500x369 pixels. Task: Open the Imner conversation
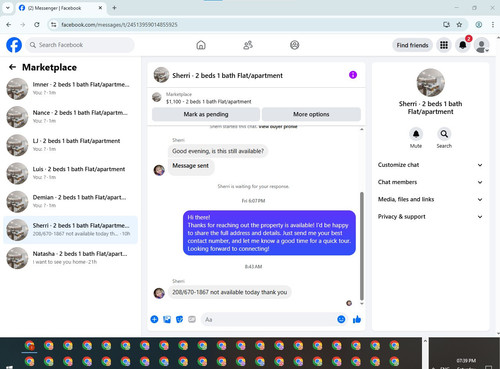click(x=70, y=89)
